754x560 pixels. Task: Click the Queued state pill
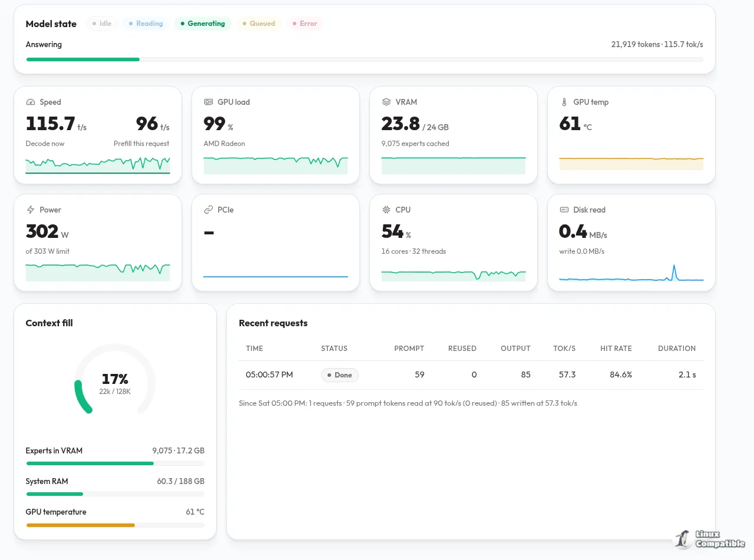259,24
